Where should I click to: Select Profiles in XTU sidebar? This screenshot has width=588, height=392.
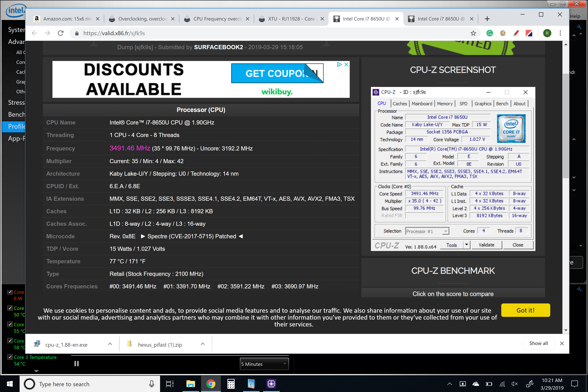pos(14,126)
